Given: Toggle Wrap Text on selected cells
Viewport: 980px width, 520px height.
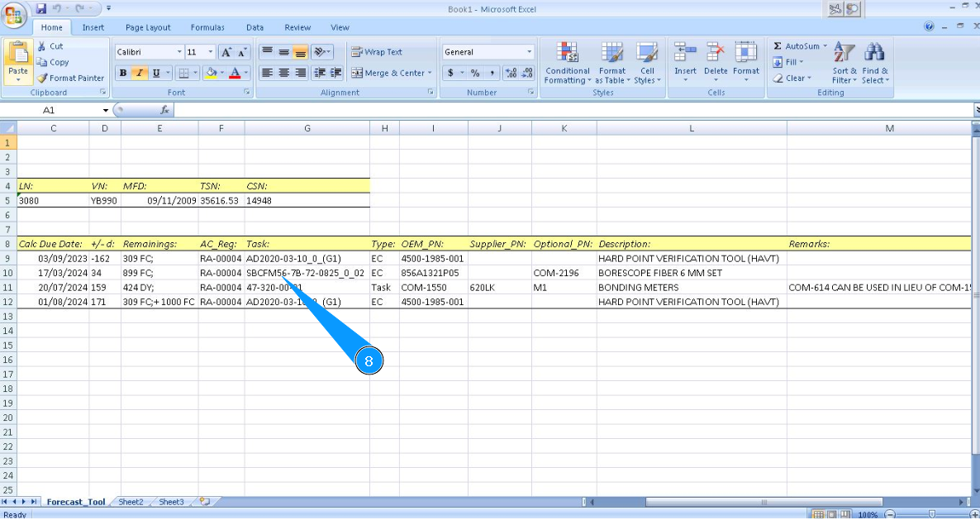Looking at the screenshot, I should [377, 52].
